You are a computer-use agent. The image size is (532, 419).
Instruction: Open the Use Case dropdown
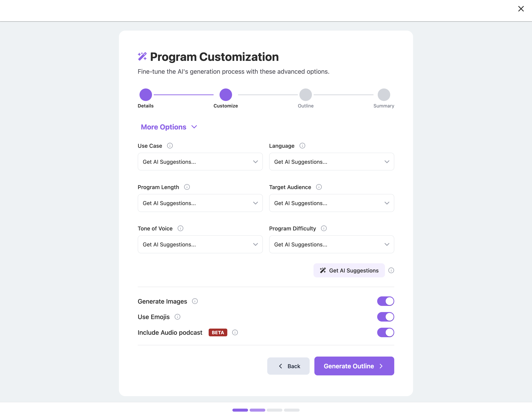[200, 162]
